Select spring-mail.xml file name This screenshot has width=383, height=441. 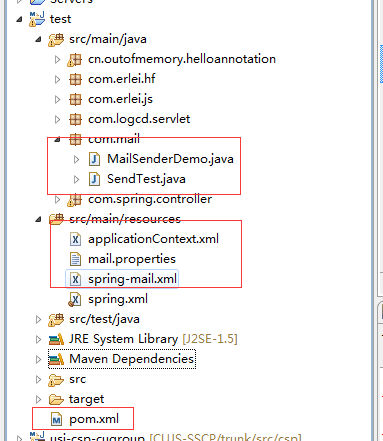pyautogui.click(x=132, y=279)
